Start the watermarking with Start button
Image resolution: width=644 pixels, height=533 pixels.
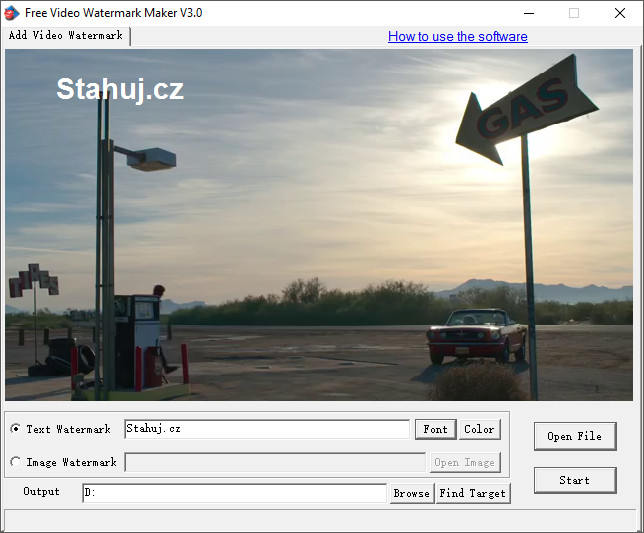coord(575,480)
